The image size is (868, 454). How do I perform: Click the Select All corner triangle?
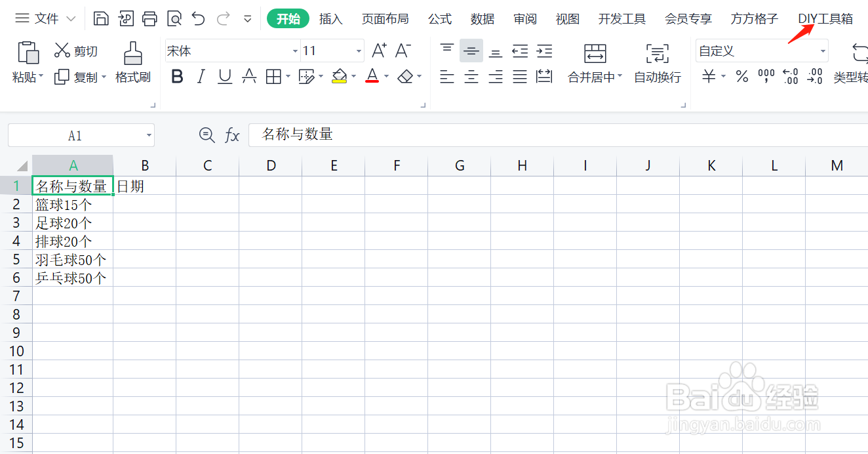tap(22, 165)
